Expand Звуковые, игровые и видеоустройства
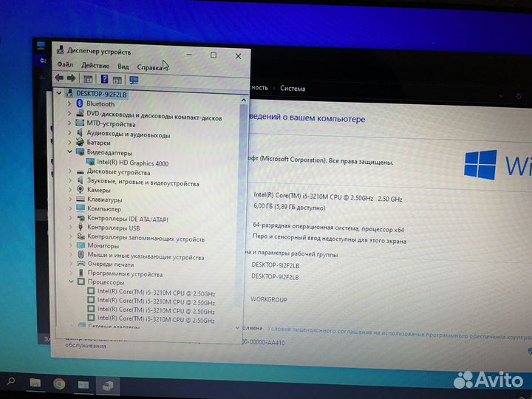Viewport: 532px width, 399px height. click(x=70, y=180)
